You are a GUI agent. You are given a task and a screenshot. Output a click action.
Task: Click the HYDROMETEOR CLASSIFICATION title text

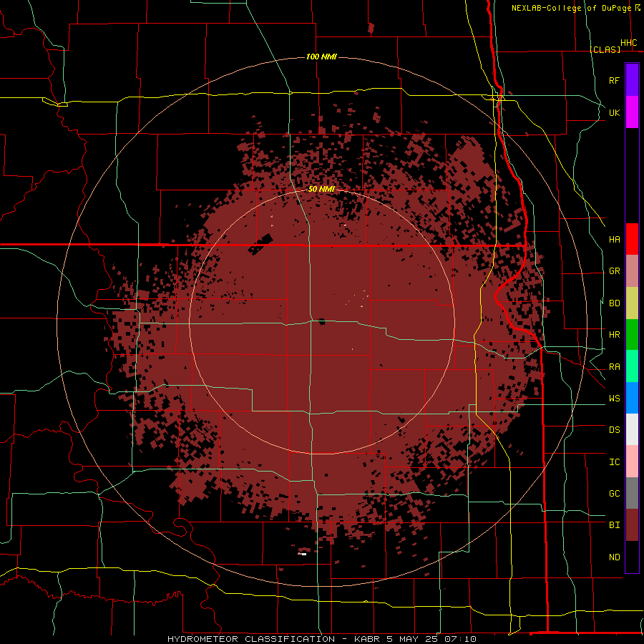pos(251,639)
